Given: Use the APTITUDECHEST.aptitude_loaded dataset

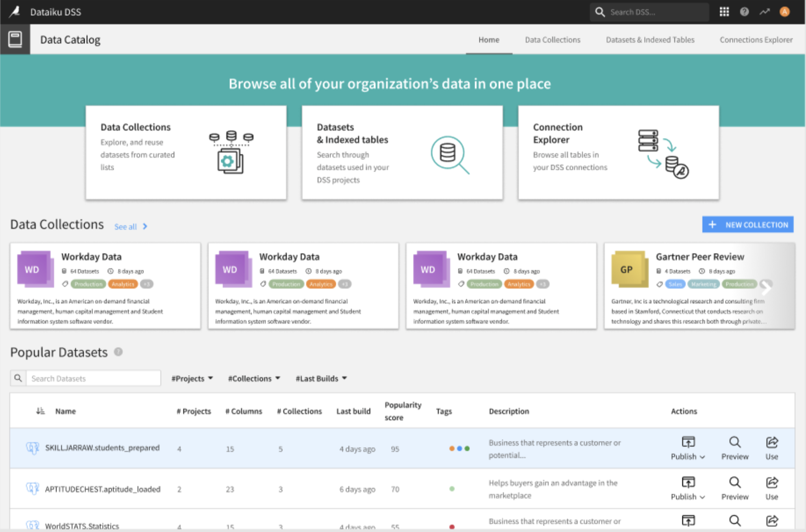Looking at the screenshot, I should click(772, 488).
